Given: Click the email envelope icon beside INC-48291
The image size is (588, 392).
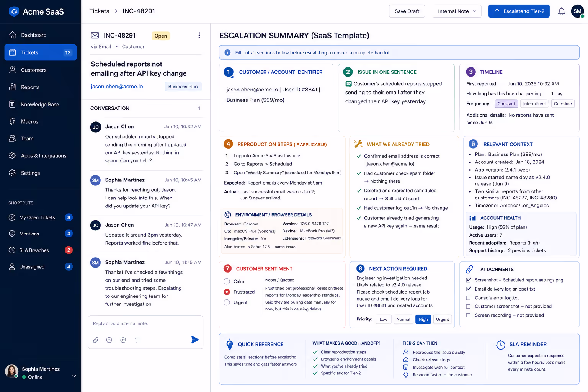Looking at the screenshot, I should click(x=95, y=35).
